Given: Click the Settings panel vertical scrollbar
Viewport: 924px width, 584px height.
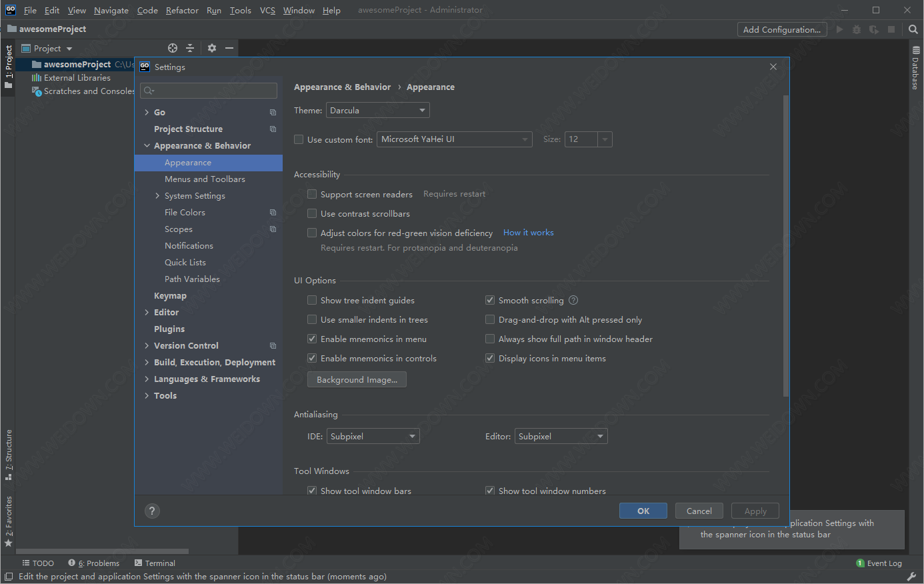Looking at the screenshot, I should pyautogui.click(x=786, y=247).
